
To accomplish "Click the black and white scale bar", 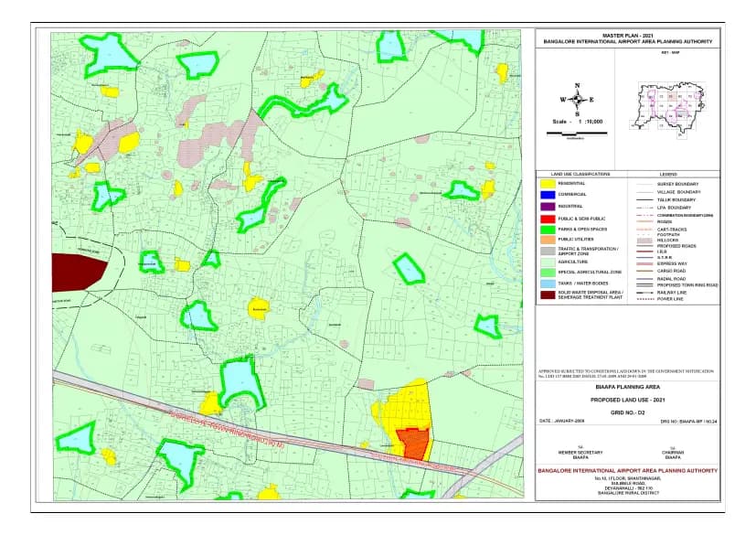I will tap(577, 134).
